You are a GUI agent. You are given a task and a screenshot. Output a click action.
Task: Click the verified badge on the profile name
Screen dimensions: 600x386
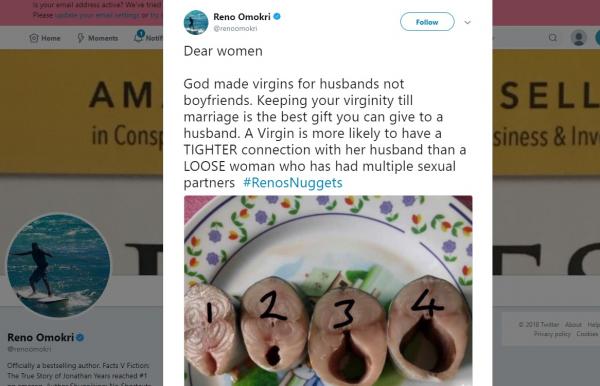[x=80, y=337]
